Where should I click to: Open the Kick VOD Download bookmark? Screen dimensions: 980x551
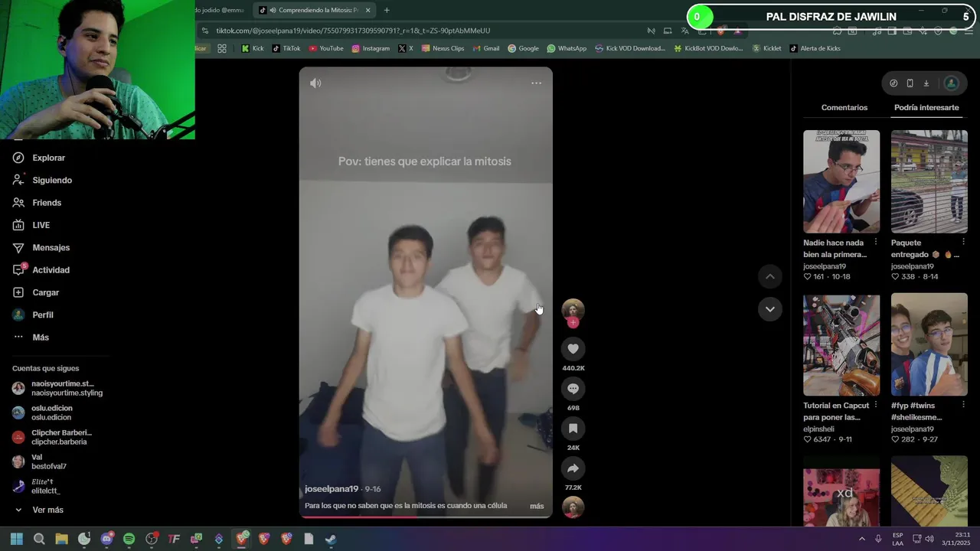point(630,48)
